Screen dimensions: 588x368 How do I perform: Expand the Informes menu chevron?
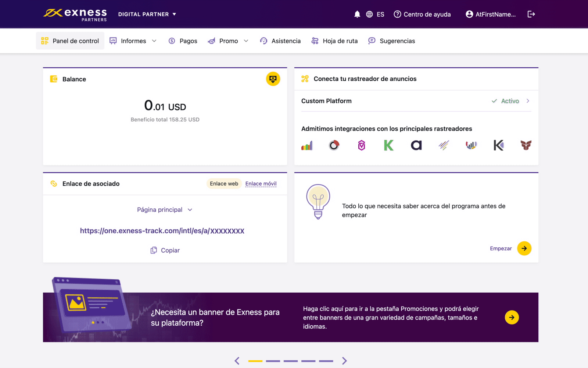[x=154, y=41]
